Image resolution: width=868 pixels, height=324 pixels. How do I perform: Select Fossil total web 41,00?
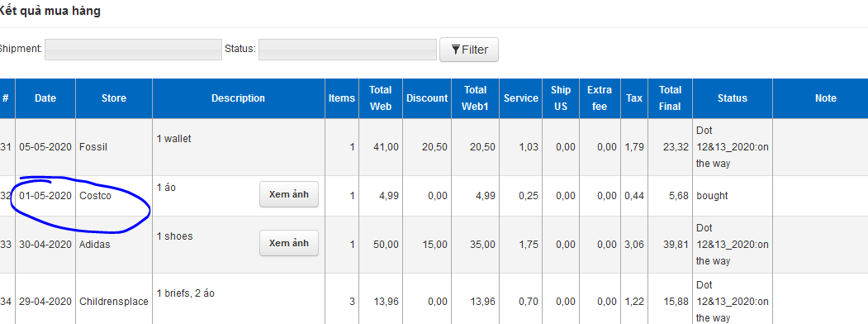[386, 147]
